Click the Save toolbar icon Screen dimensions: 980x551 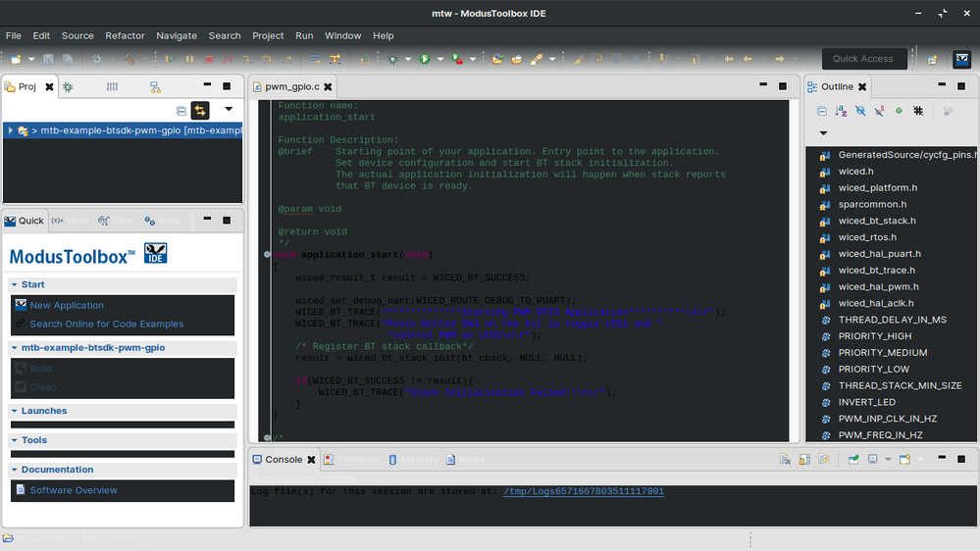(x=48, y=59)
